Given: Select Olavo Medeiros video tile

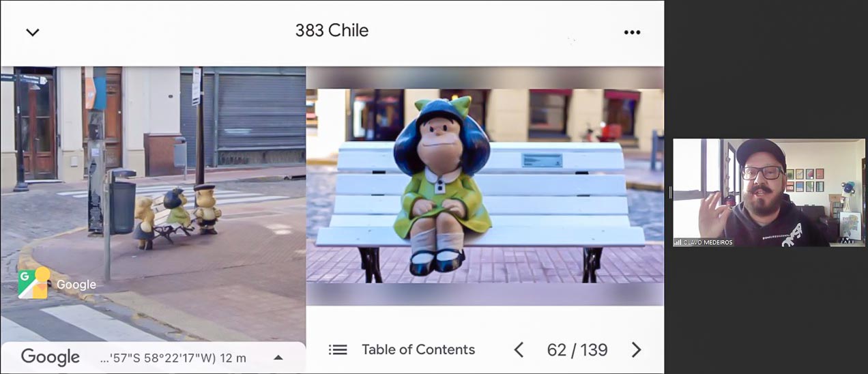Looking at the screenshot, I should coord(769,192).
